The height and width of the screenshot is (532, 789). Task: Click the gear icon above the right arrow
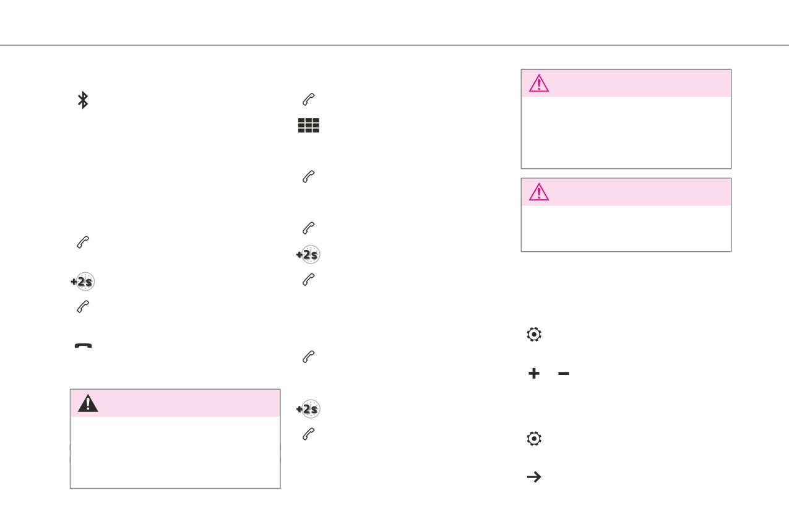[534, 439]
